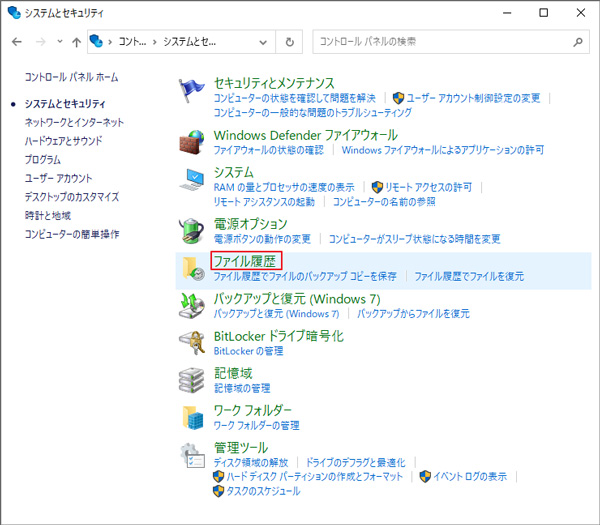Select ネットワークとインターネット in sidebar
The height and width of the screenshot is (525, 600).
[x=74, y=122]
